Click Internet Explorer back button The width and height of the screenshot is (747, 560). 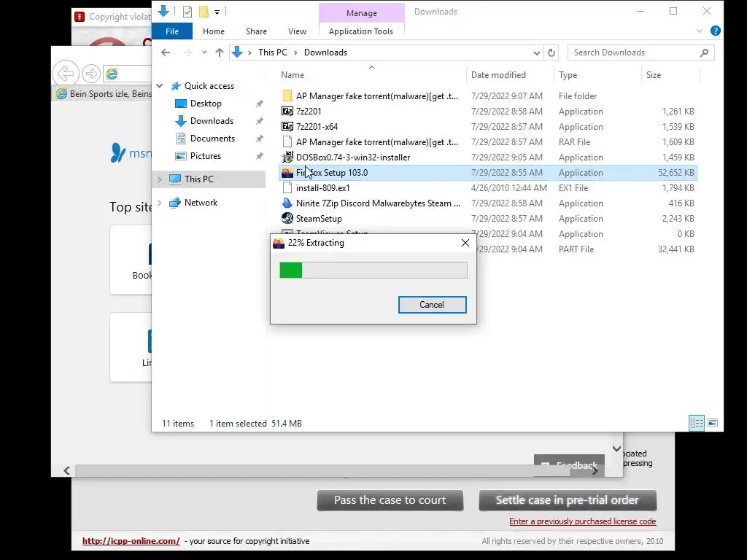(66, 74)
